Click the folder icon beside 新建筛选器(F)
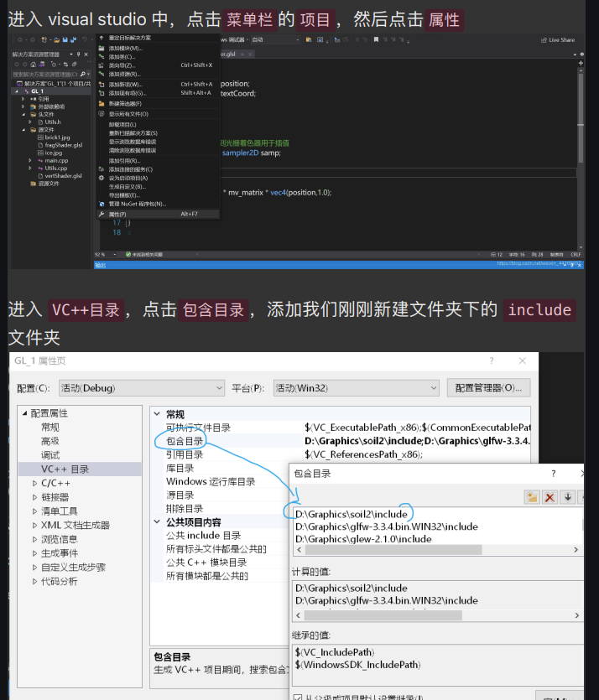 (102, 104)
